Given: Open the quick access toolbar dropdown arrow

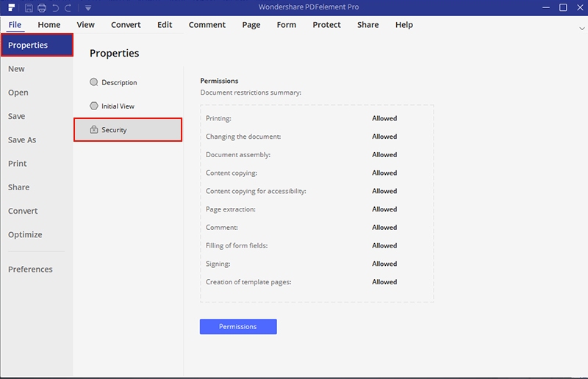Looking at the screenshot, I should [88, 8].
